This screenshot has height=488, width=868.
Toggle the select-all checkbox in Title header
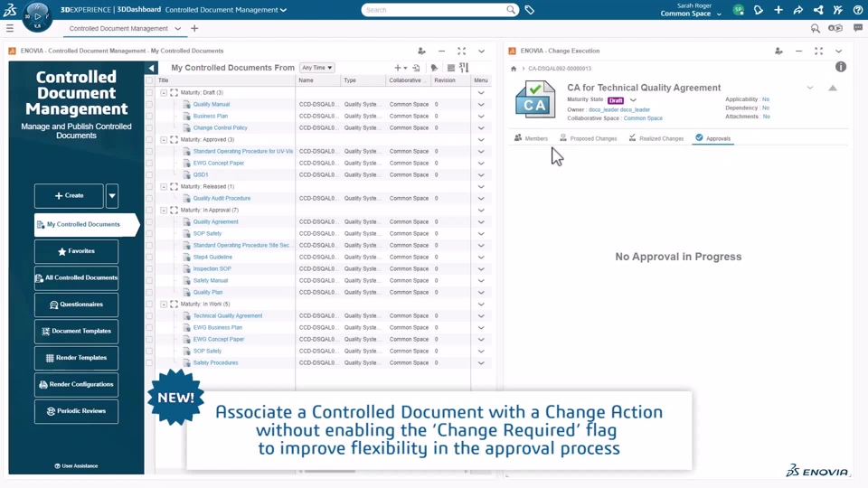pos(149,80)
